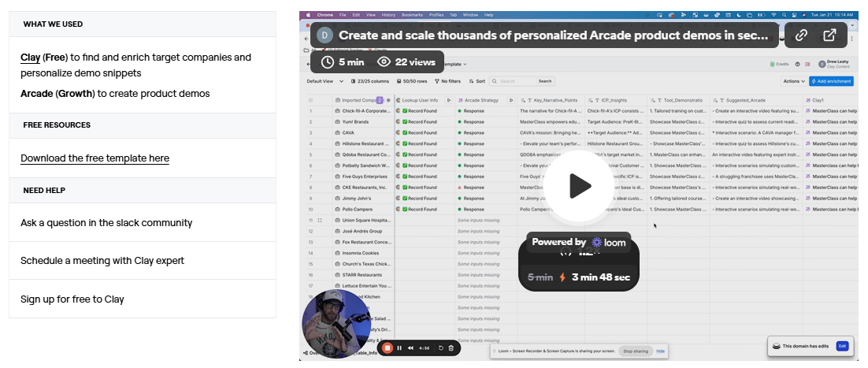868x368 pixels.
Task: Click the expand icon on row 11
Action: click(x=320, y=220)
